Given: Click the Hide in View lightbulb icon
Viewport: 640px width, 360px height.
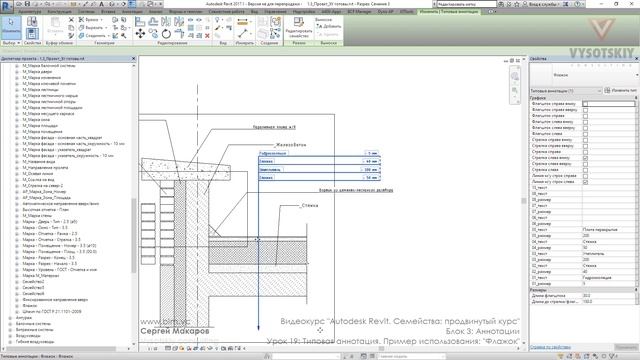Looking at the screenshot, I should coord(217,20).
